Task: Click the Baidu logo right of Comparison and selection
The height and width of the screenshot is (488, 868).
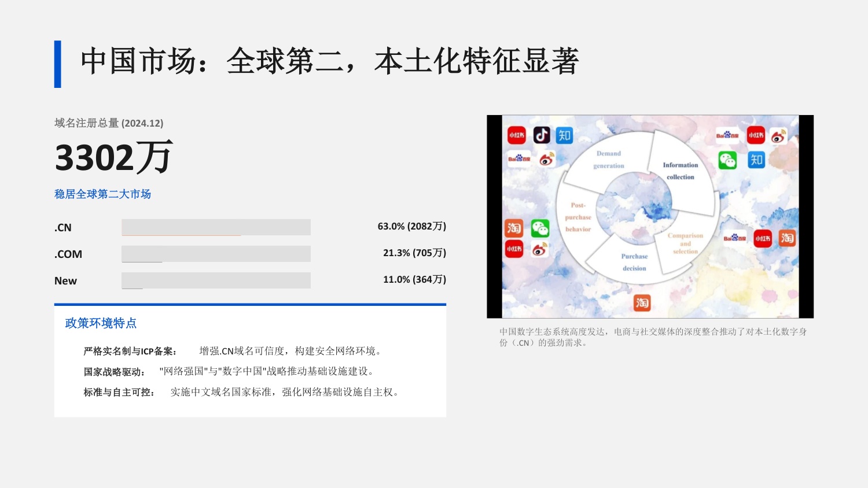Action: (735, 238)
